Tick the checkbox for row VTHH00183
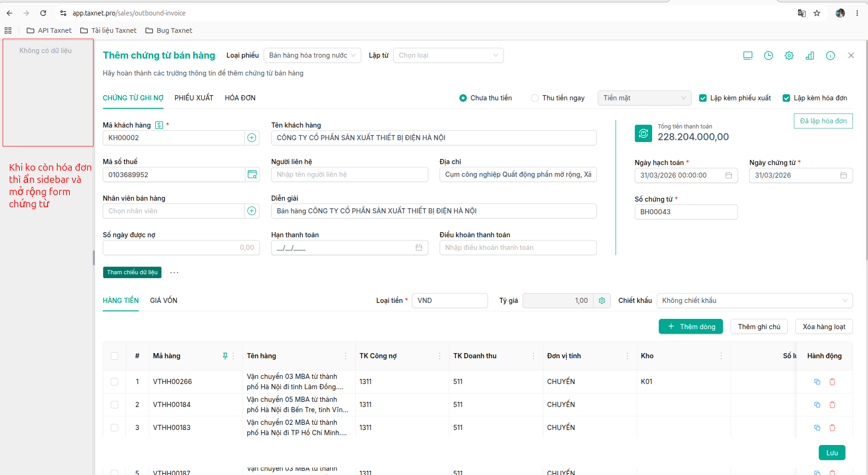The image size is (868, 475). point(114,428)
